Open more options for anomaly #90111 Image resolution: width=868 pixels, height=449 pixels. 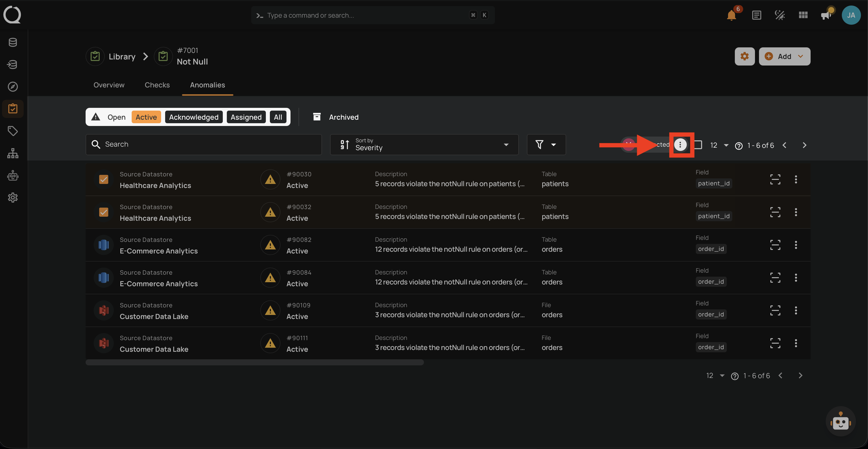point(796,343)
